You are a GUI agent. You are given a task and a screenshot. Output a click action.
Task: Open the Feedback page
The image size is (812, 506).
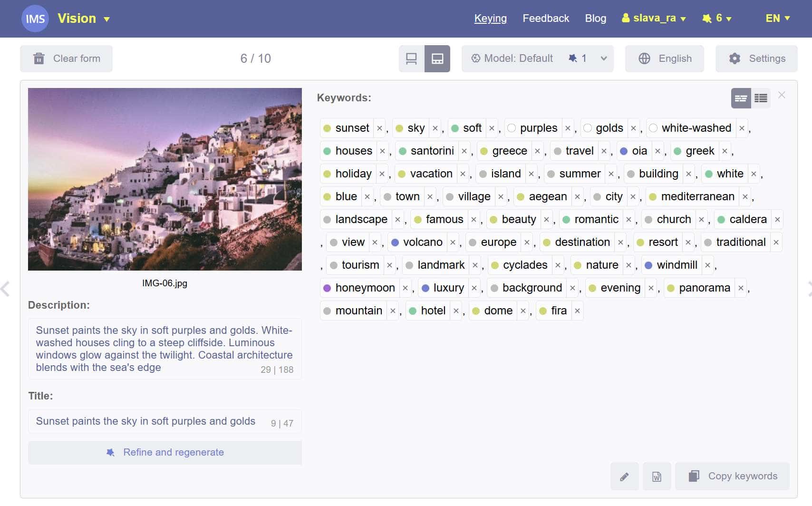546,18
